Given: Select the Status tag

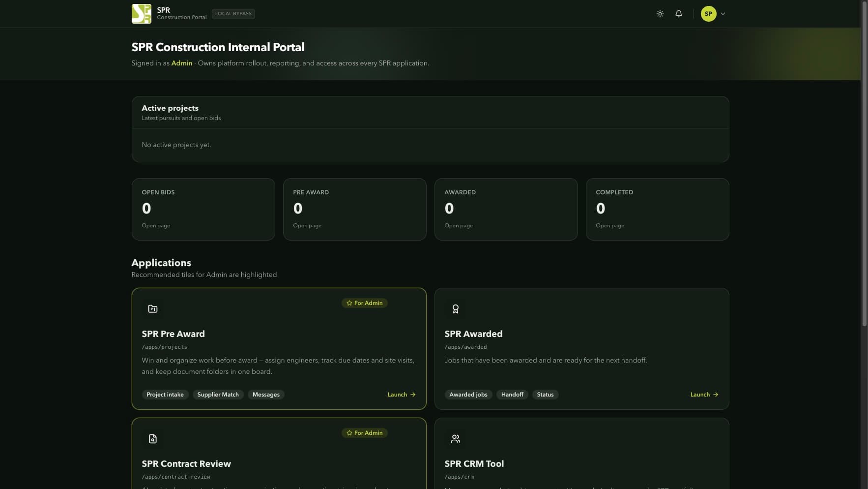Looking at the screenshot, I should click(545, 395).
